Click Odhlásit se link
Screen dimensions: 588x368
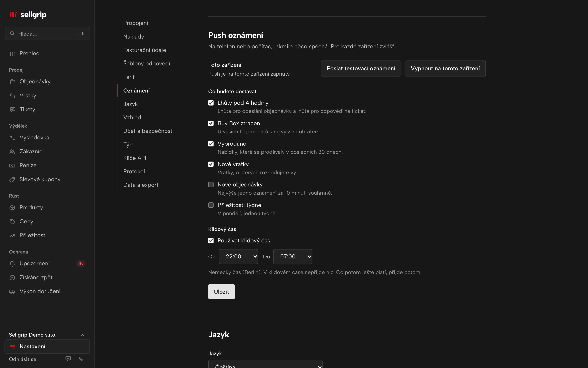tap(23, 359)
